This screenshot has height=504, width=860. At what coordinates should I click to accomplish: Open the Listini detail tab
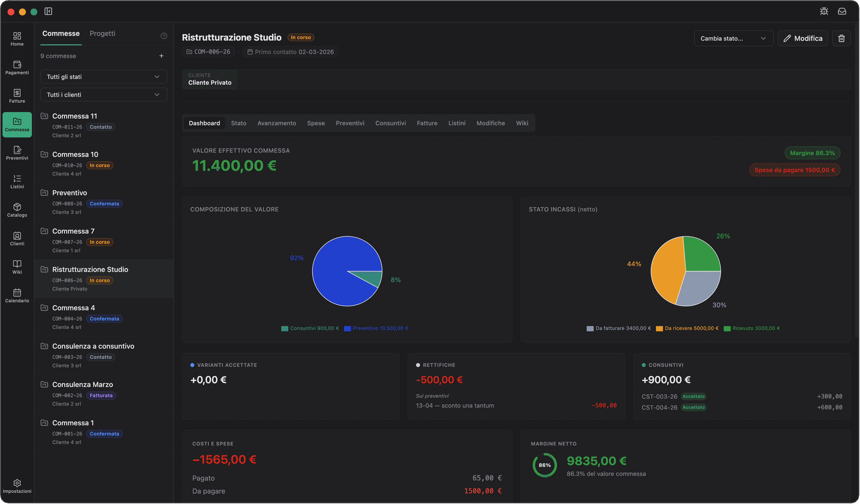click(x=457, y=123)
